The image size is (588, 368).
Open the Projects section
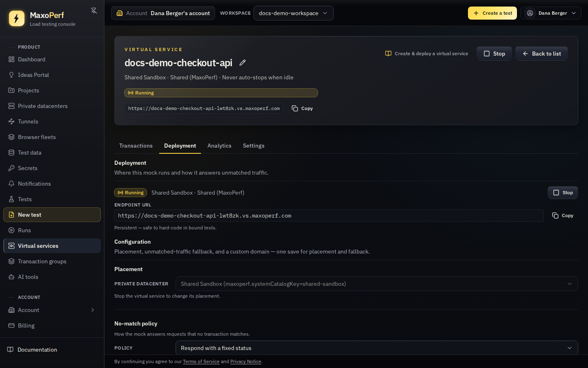pos(52,90)
